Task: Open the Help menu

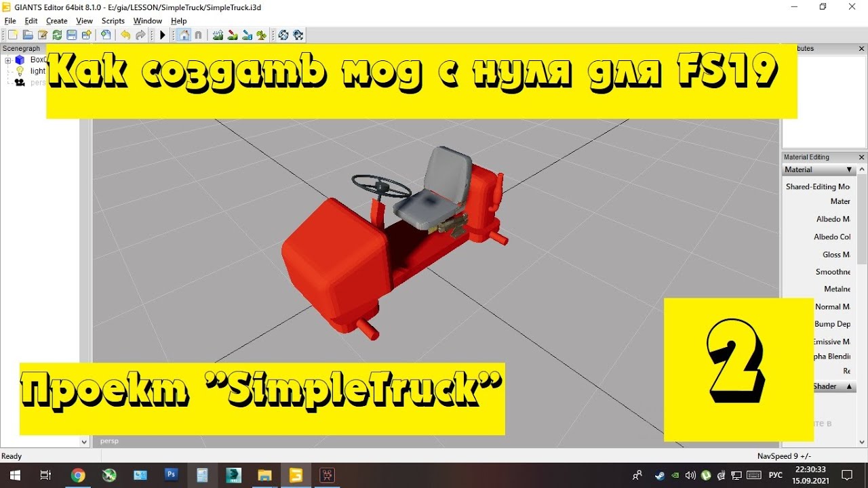Action: 179,21
